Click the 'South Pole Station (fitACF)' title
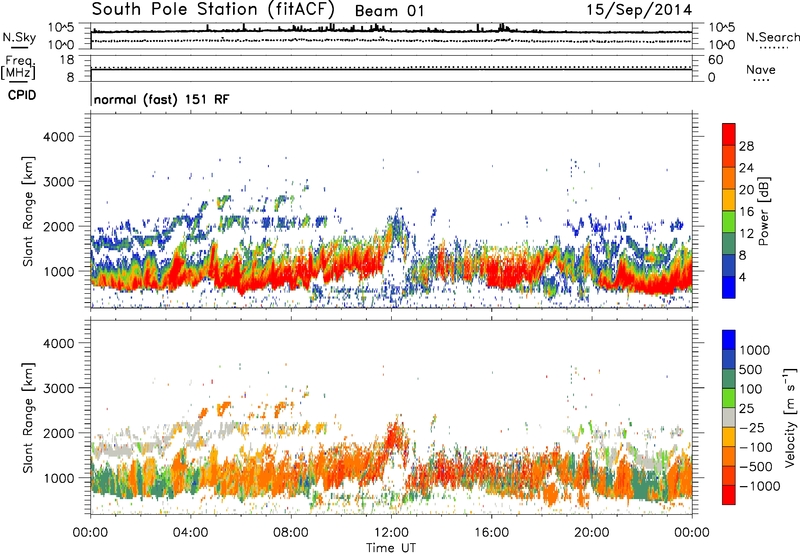The width and height of the screenshot is (800, 554). (x=213, y=9)
